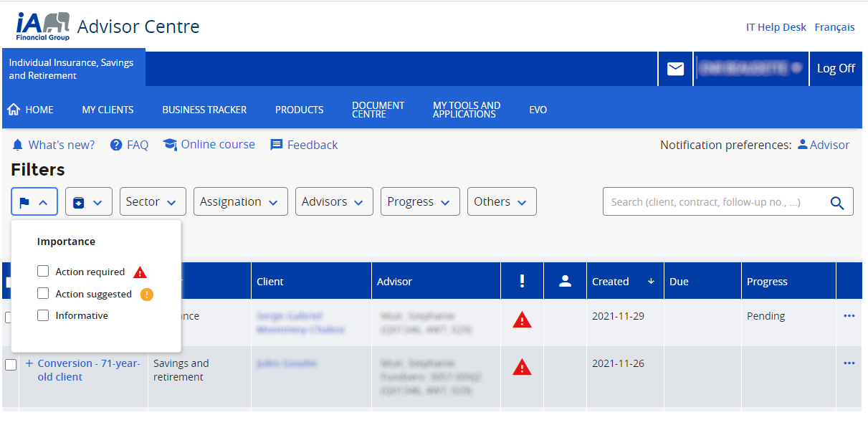The width and height of the screenshot is (868, 430).
Task: Click the person icon column header
Action: [565, 281]
